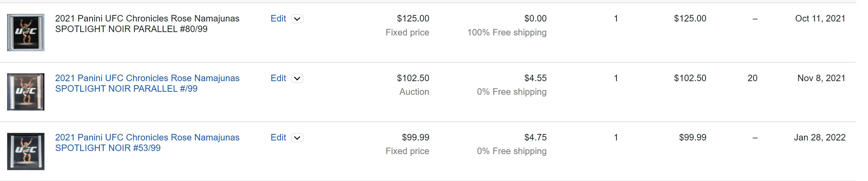Click the $0.00 shipping cost
The image size is (868, 181).
tap(535, 19)
